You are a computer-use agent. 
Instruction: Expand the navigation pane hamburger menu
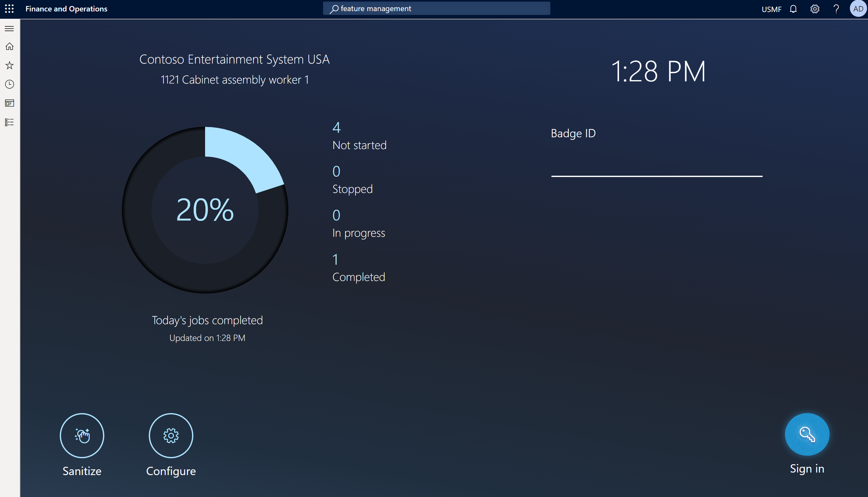pos(9,29)
